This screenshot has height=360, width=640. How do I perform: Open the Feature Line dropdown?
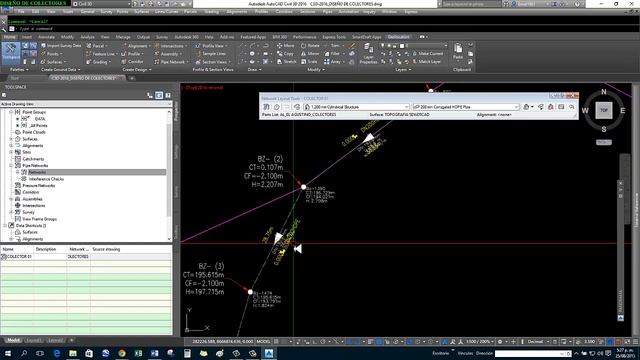[101, 54]
